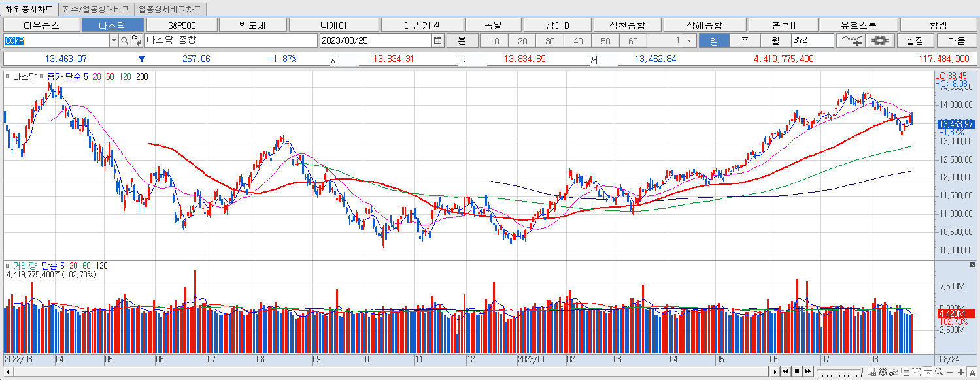This screenshot has height=380, width=980.
Task: Open the COMP symbol dropdown arrow
Action: pyautogui.click(x=114, y=40)
